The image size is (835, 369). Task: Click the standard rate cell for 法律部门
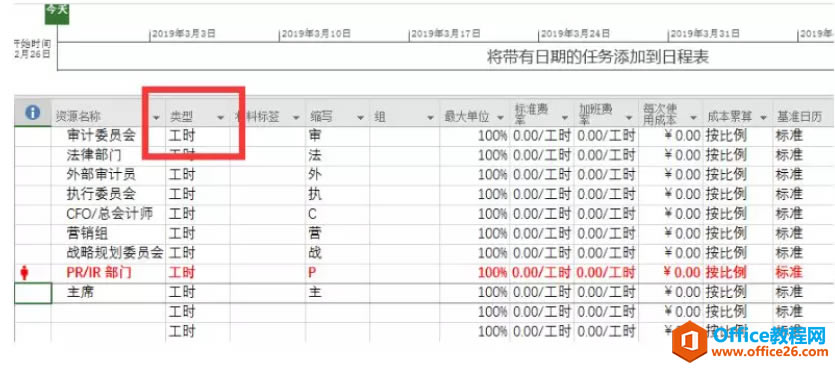click(x=542, y=155)
